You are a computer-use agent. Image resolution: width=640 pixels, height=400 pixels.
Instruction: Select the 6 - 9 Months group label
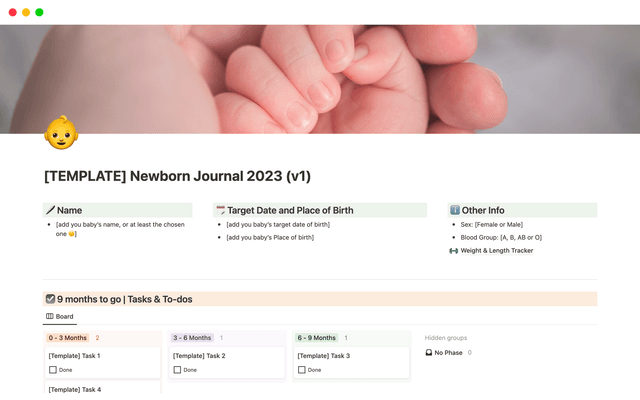[316, 338]
